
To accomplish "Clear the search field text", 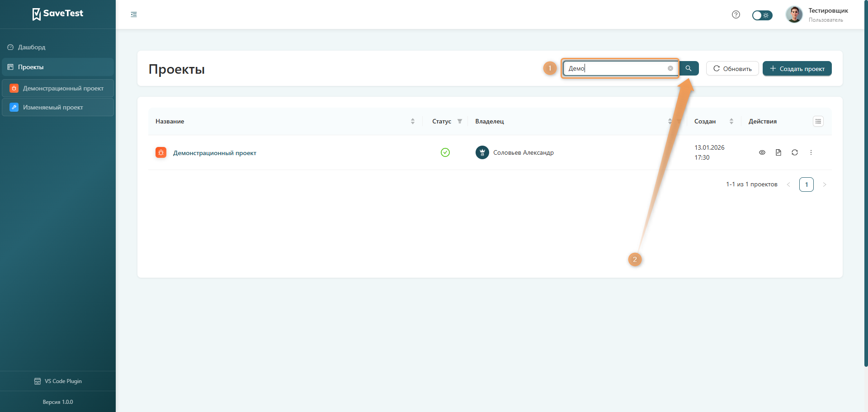I will tap(670, 68).
